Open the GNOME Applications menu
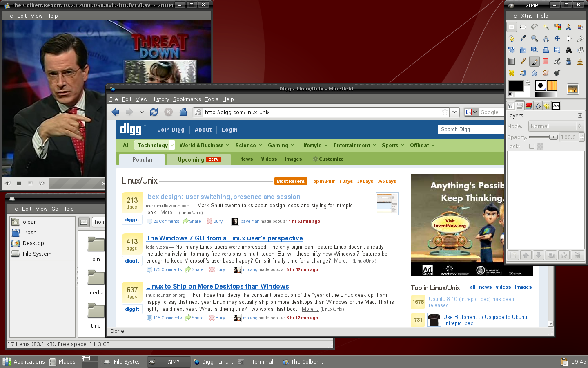 (x=24, y=362)
